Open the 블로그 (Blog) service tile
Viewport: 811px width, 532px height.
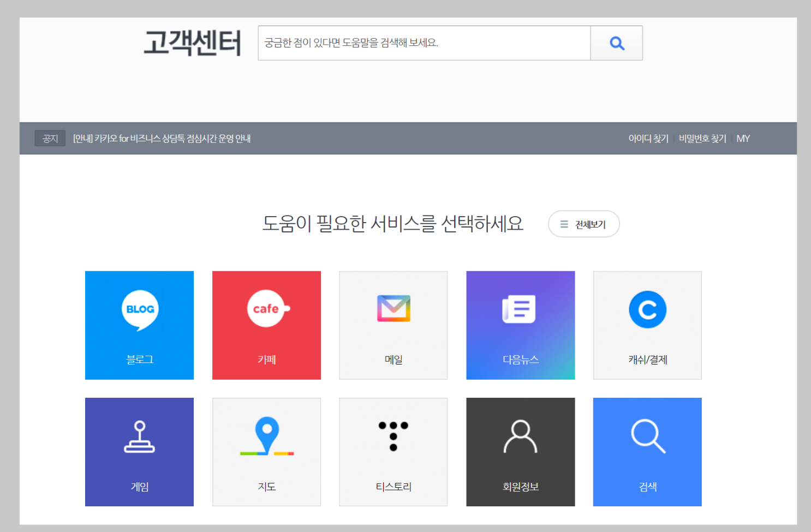click(139, 325)
